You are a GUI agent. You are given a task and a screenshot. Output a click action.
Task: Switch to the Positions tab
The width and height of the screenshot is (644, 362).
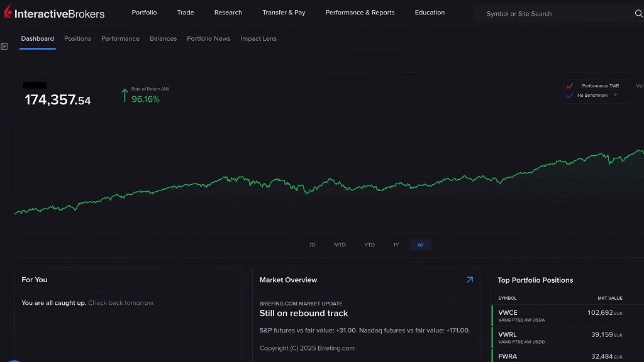pos(77,38)
